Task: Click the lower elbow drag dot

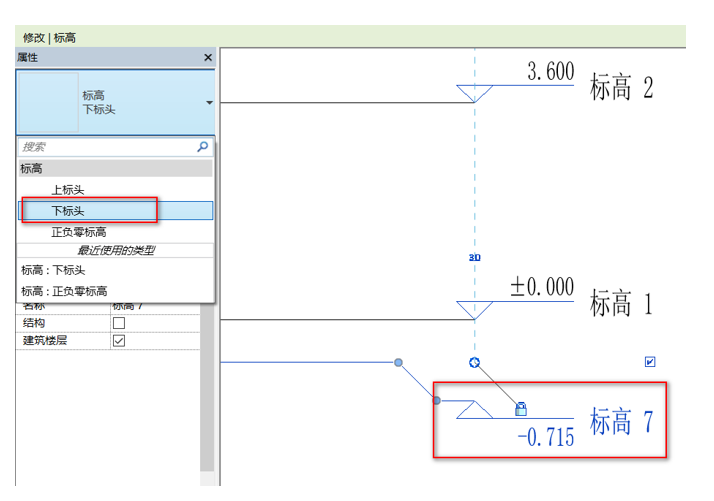Action: (x=437, y=400)
